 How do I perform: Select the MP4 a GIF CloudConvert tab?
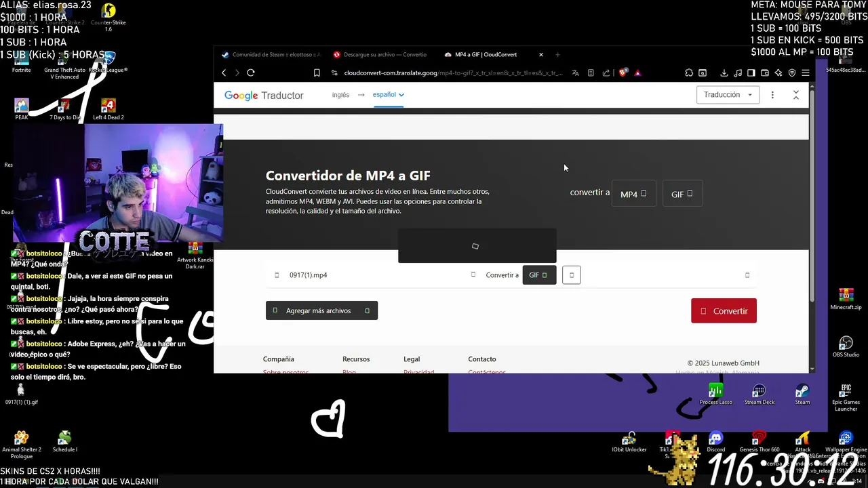point(486,55)
